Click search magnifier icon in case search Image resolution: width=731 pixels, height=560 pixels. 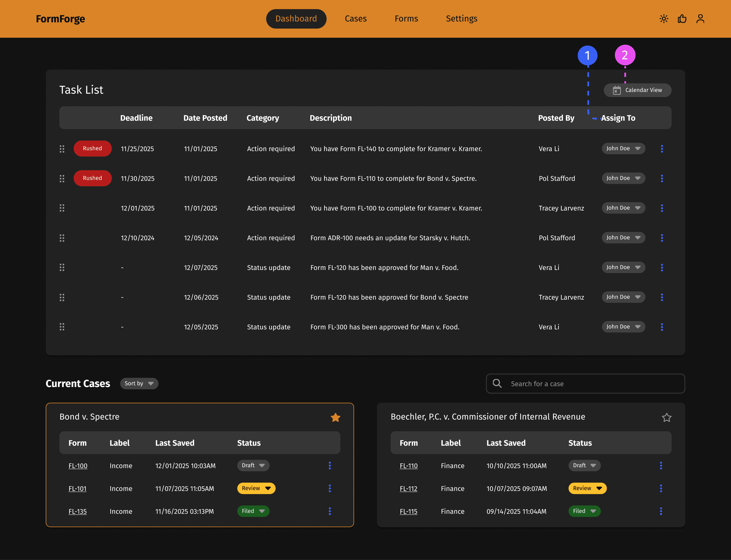pyautogui.click(x=497, y=383)
